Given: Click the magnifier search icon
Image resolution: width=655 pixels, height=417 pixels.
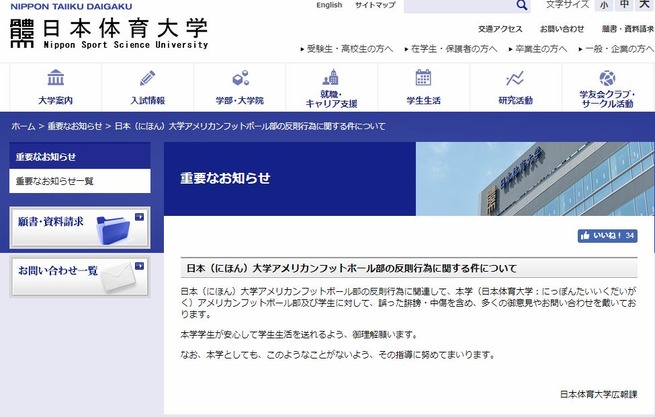Looking at the screenshot, I should pos(522,5).
